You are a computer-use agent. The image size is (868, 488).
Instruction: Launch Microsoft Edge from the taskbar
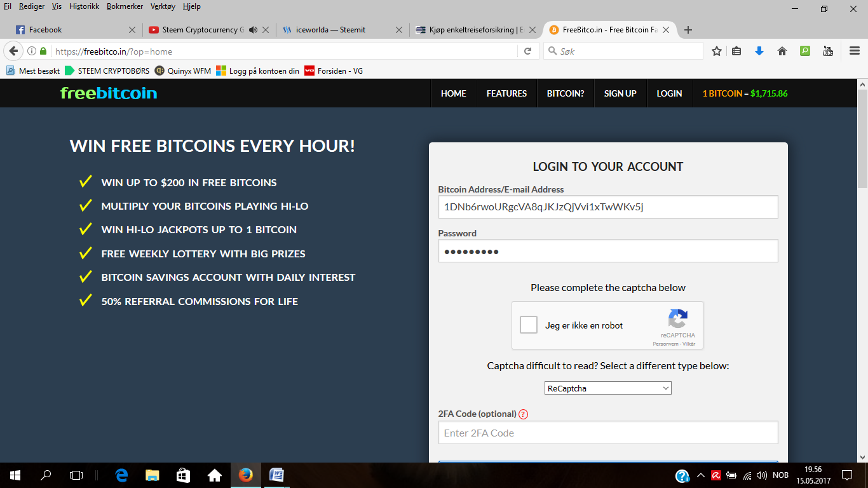pyautogui.click(x=121, y=475)
